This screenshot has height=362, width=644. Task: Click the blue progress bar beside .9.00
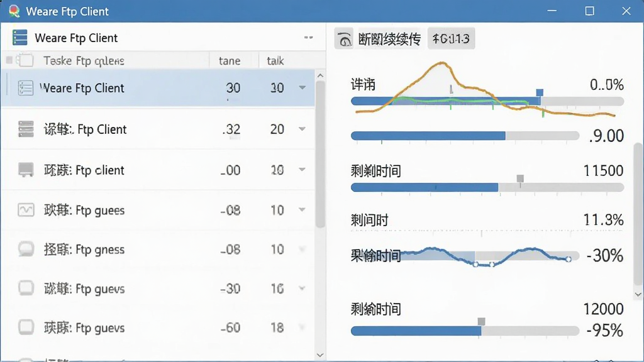pyautogui.click(x=428, y=136)
